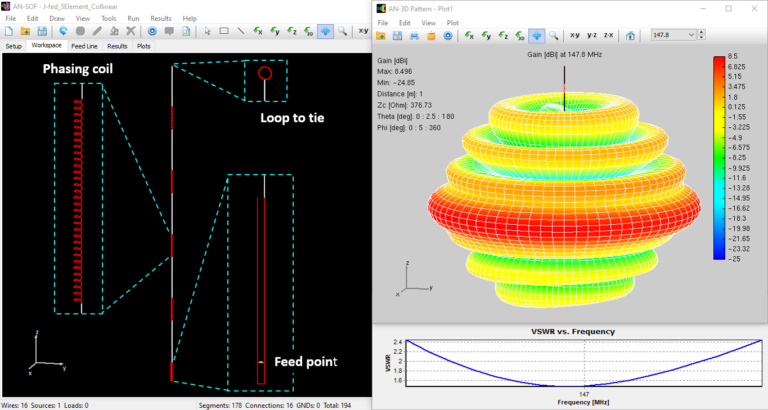The height and width of the screenshot is (410, 768).
Task: Click the gray octagon stop icon
Action: pos(80,31)
